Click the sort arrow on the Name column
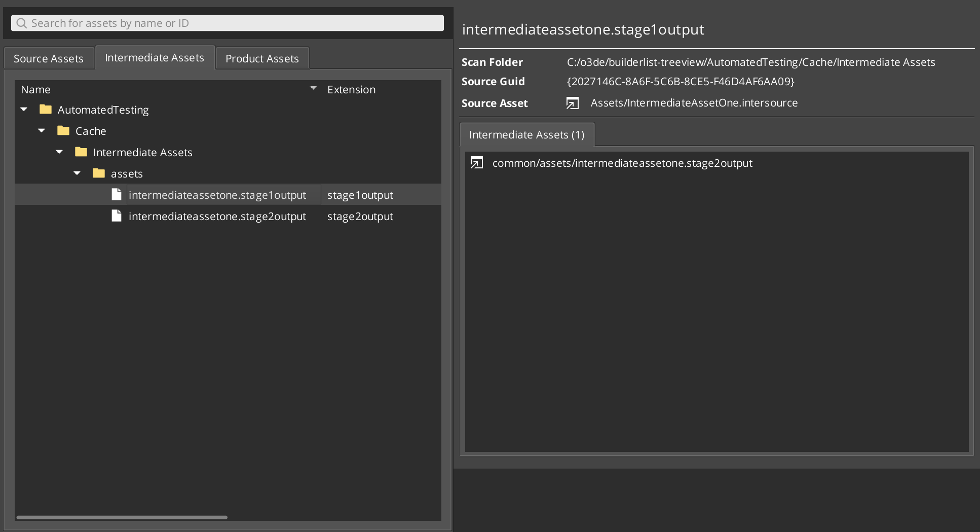 [313, 88]
